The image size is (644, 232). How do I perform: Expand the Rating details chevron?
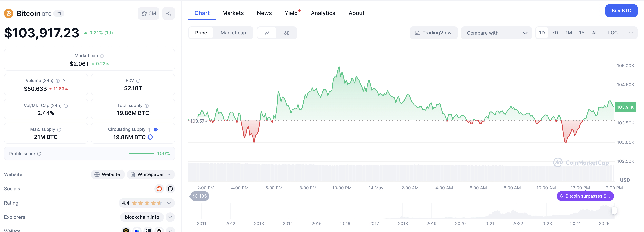(169, 203)
